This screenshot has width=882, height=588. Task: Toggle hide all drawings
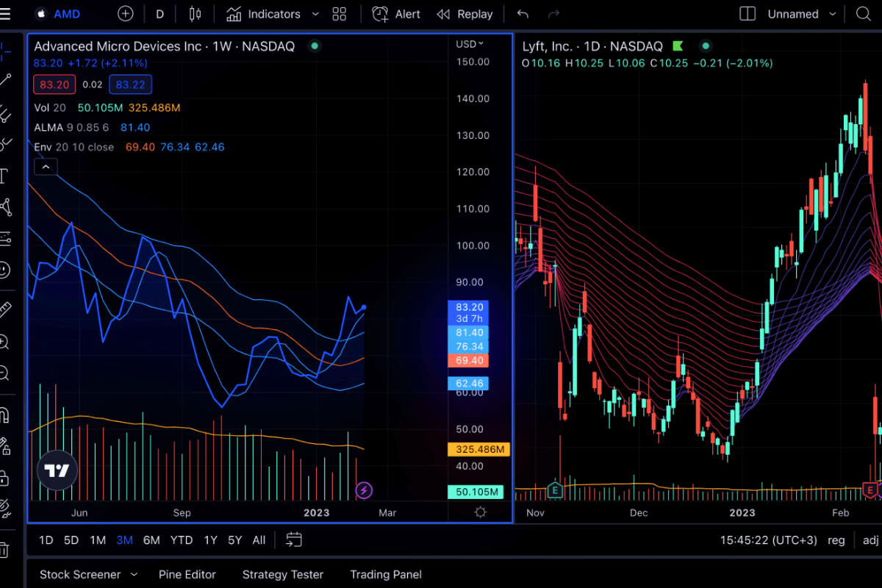pyautogui.click(x=5, y=508)
